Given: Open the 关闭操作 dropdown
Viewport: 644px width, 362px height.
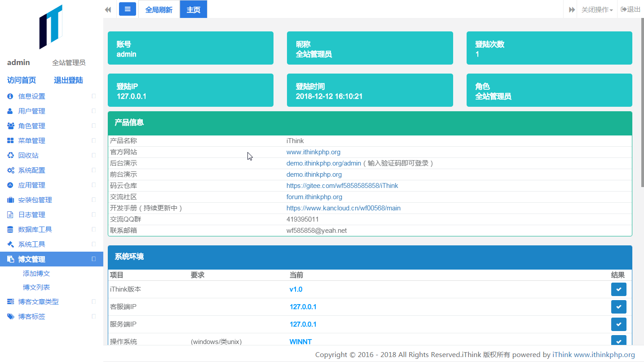Looking at the screenshot, I should [597, 9].
